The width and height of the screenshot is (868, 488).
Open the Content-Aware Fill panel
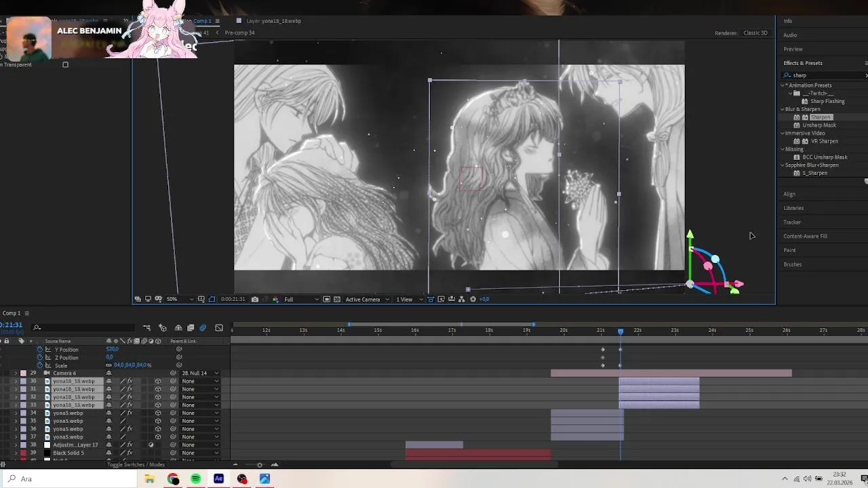805,237
